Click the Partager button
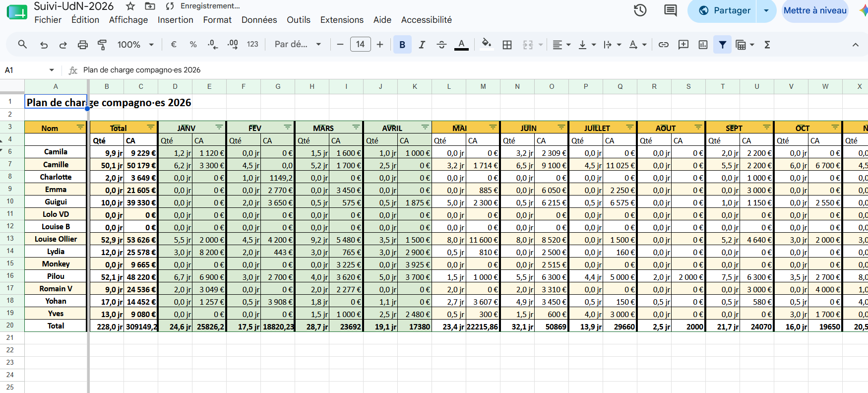Screen dimensions: 868x393 coord(724,10)
